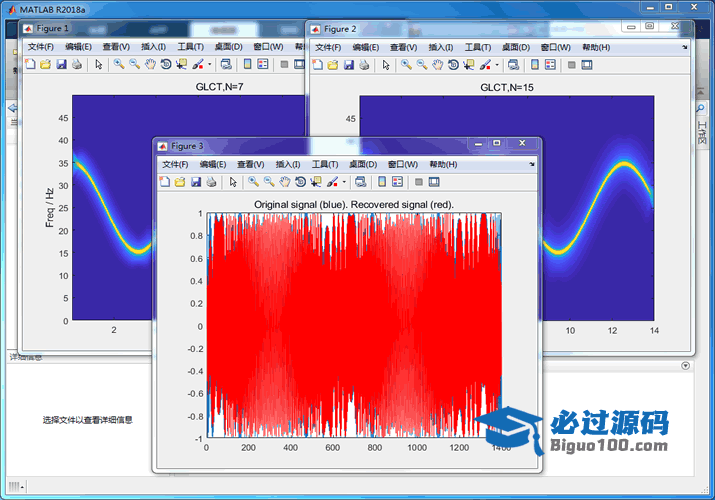715x500 pixels.
Task: Click Open File folder icon in Figure 1
Action: point(45,65)
